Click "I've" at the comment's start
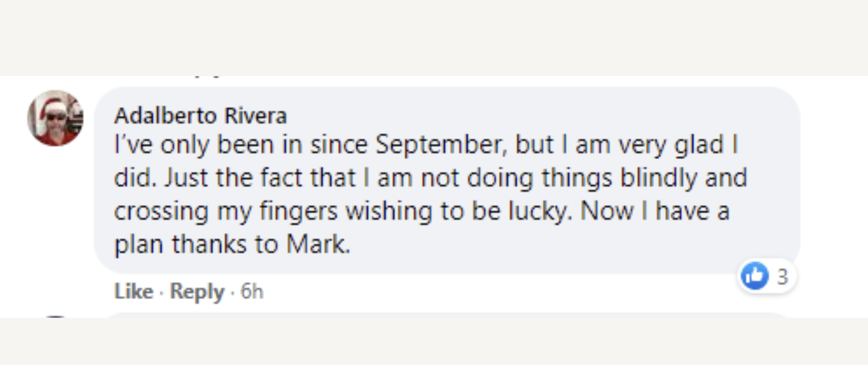 (x=133, y=145)
